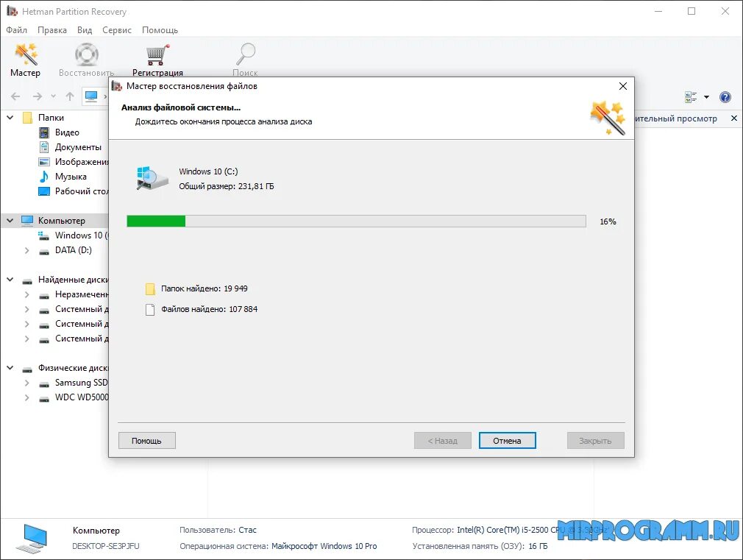Click the back navigation arrow
Viewport: 743px width, 560px height.
pos(15,96)
